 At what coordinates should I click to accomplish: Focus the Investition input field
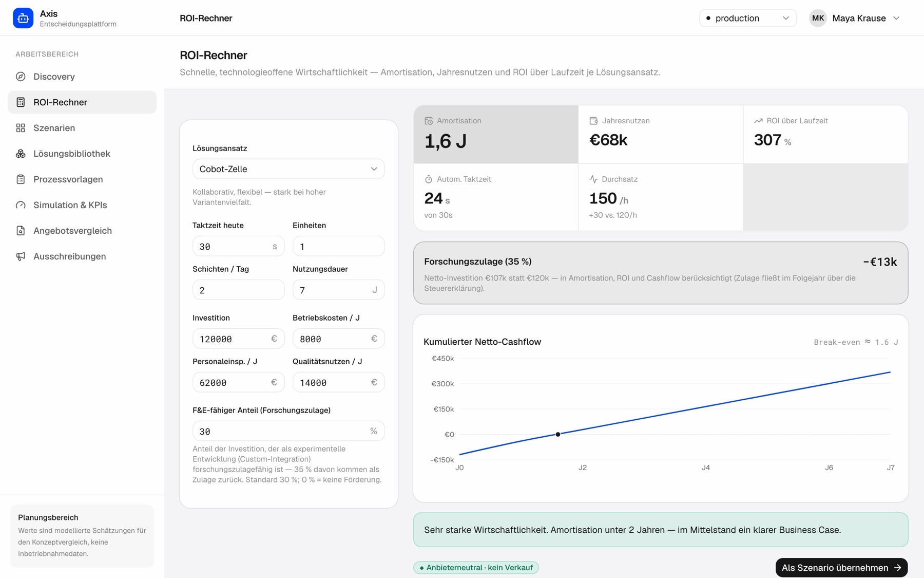(238, 339)
